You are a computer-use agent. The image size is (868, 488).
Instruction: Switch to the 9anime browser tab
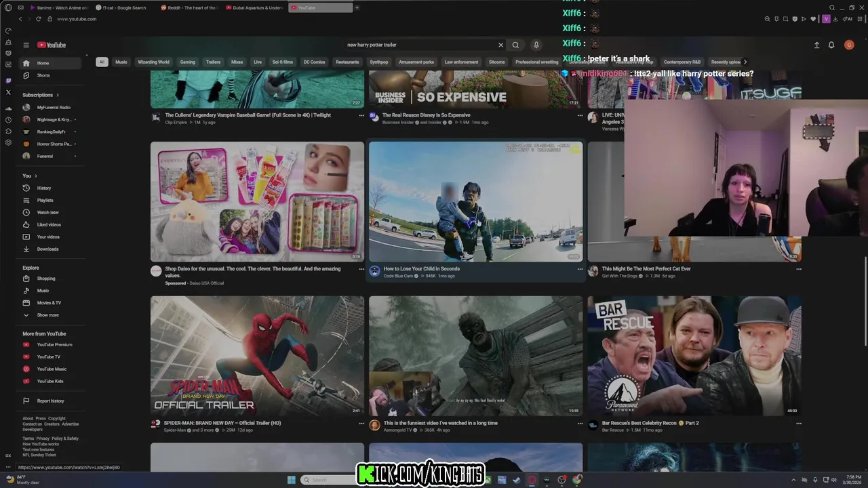point(60,7)
